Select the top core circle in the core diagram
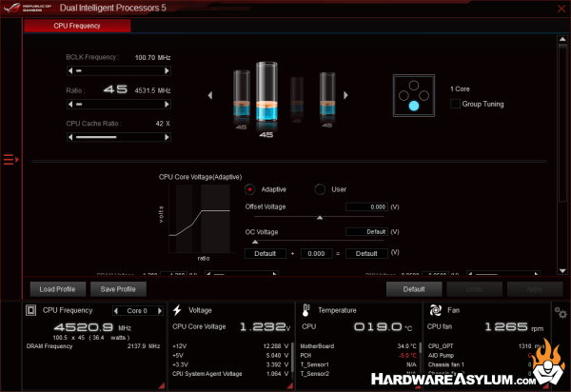 point(414,86)
